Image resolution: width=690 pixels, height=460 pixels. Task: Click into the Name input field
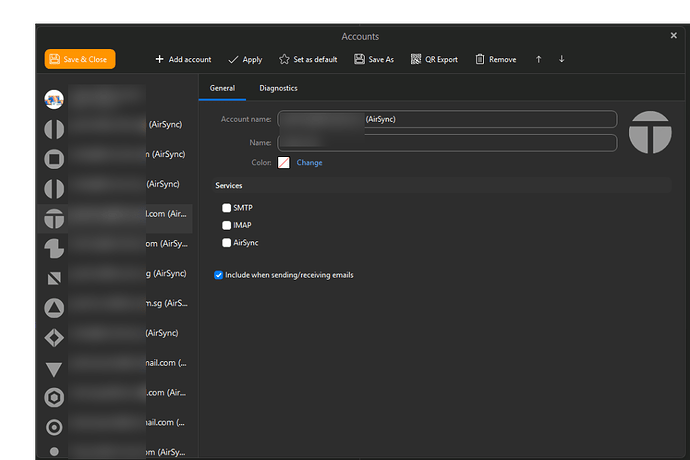coord(447,143)
